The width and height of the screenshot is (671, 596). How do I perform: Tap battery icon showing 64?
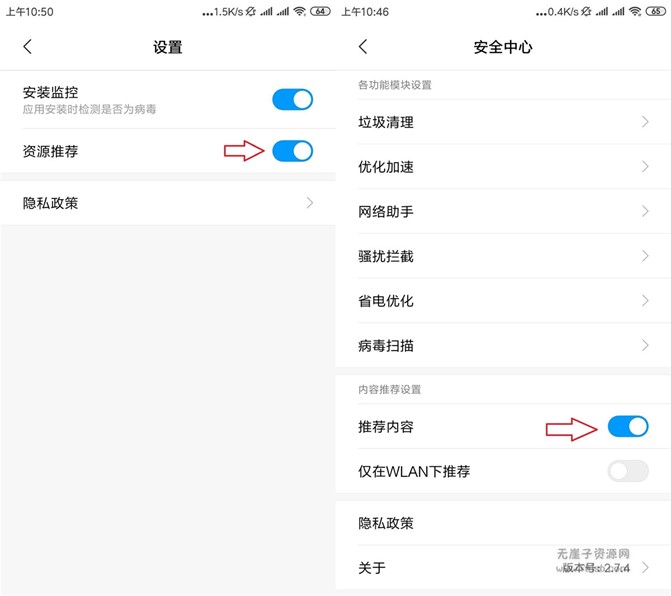click(320, 11)
